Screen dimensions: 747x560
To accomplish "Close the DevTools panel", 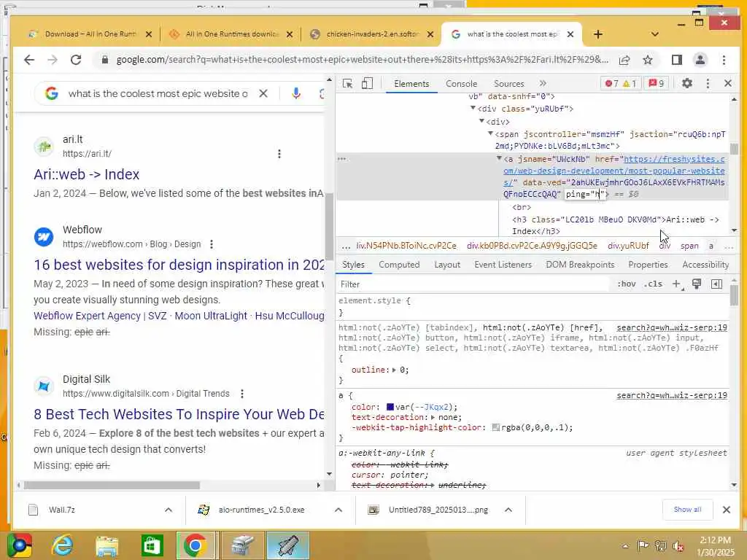I will (727, 83).
